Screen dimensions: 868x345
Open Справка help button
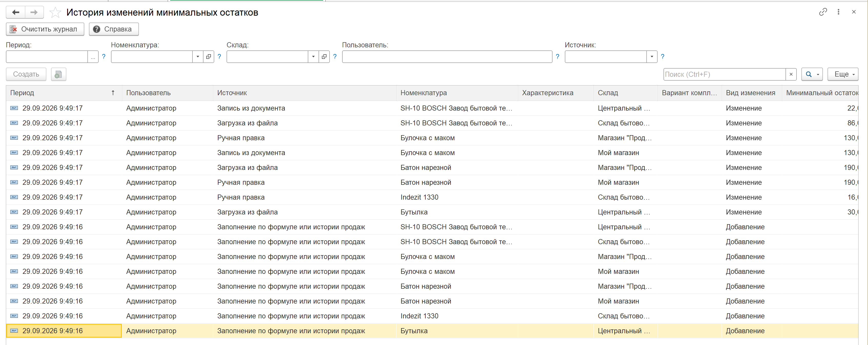[x=114, y=29]
